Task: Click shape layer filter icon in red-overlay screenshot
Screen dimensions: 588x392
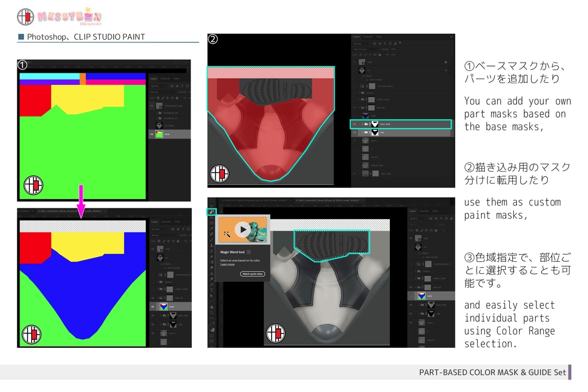Action: coord(390,44)
